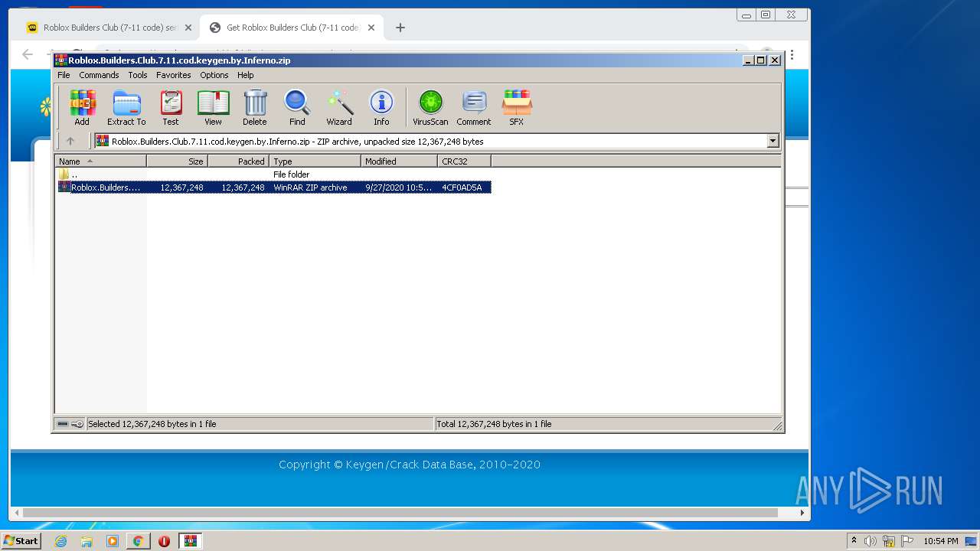Screen dimensions: 980x551
Task: Close the Get Roblox Builders Club tab
Action: coord(371,28)
